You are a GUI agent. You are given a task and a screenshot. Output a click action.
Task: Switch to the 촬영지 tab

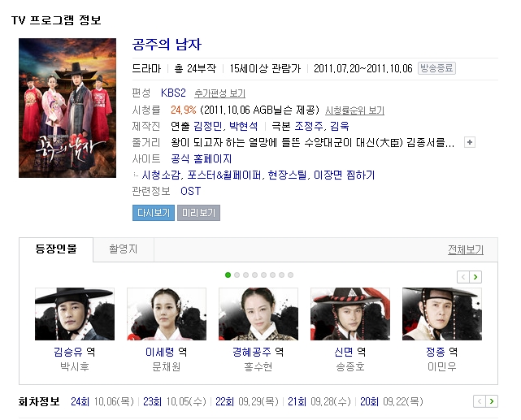pos(124,249)
